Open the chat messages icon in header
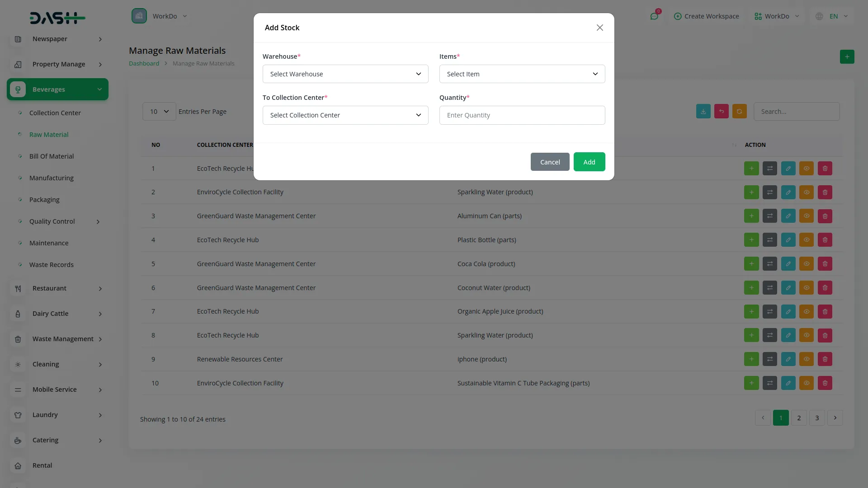 pyautogui.click(x=654, y=16)
